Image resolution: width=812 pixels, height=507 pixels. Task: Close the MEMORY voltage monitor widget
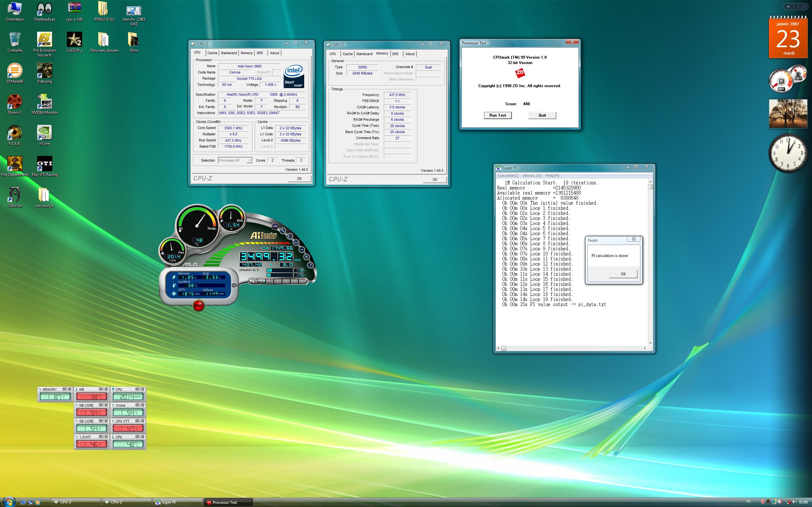pos(69,389)
